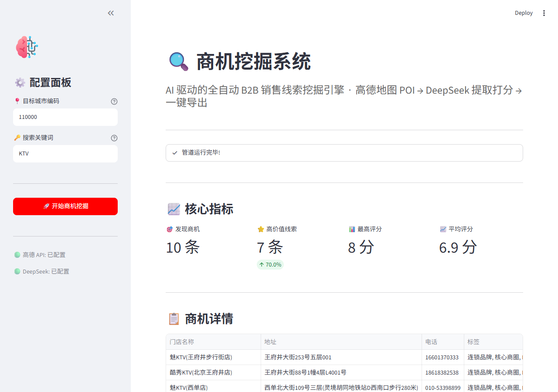Click the 开始商机挖掘 button
The width and height of the screenshot is (558, 392).
pos(65,206)
